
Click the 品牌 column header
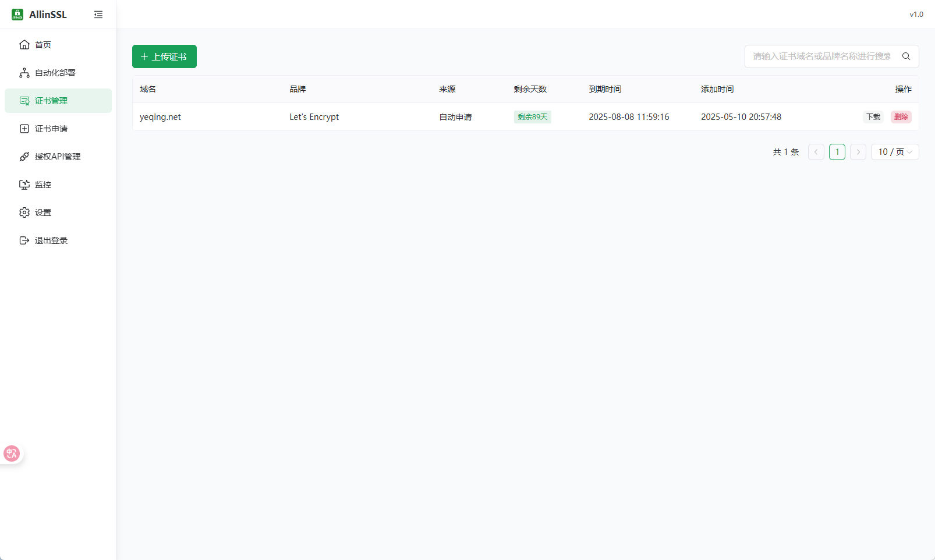297,89
